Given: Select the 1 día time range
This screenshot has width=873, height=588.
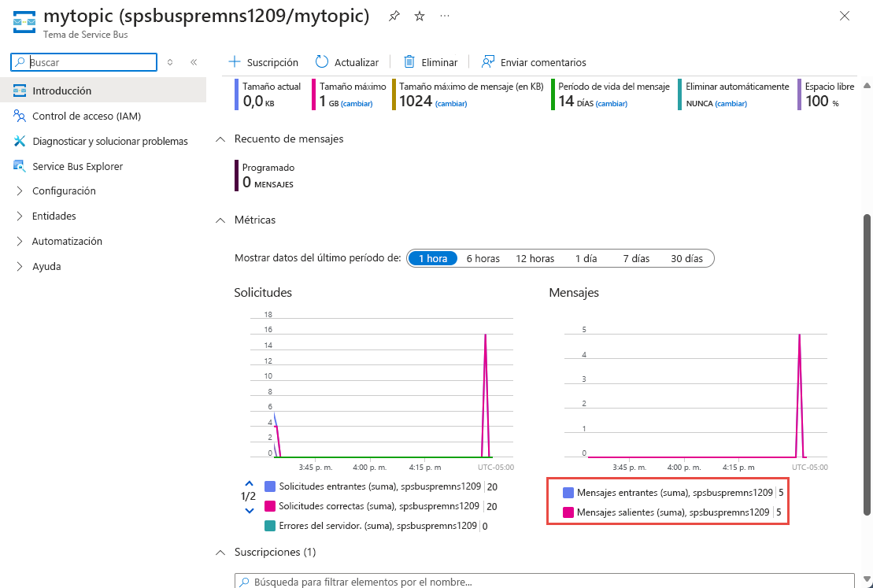Looking at the screenshot, I should pos(586,258).
